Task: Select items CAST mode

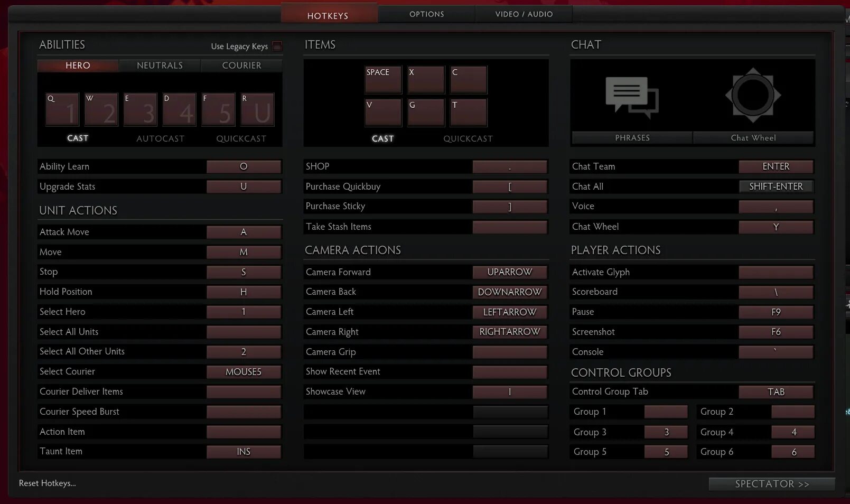Action: click(x=383, y=138)
